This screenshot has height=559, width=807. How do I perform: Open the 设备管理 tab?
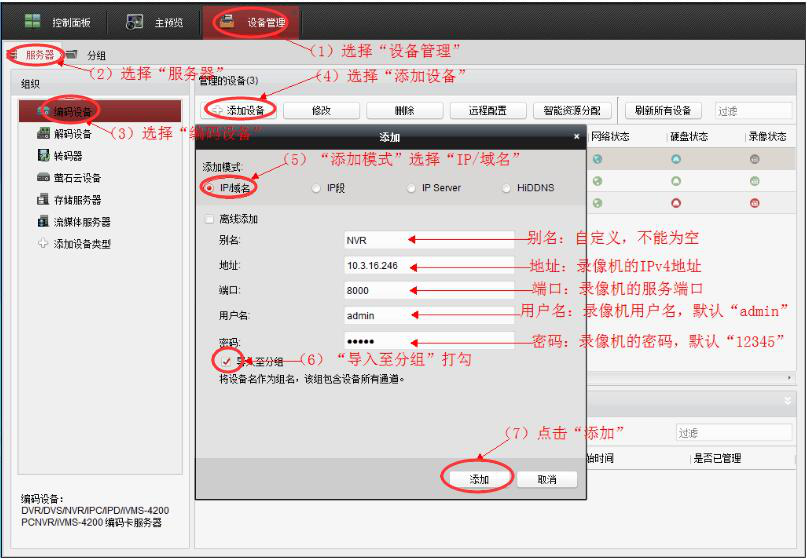[x=252, y=22]
